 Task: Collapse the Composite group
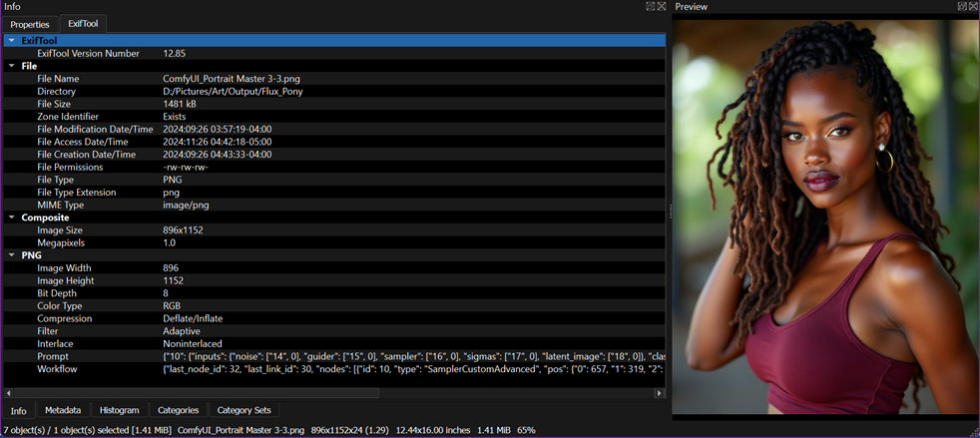[x=11, y=218]
